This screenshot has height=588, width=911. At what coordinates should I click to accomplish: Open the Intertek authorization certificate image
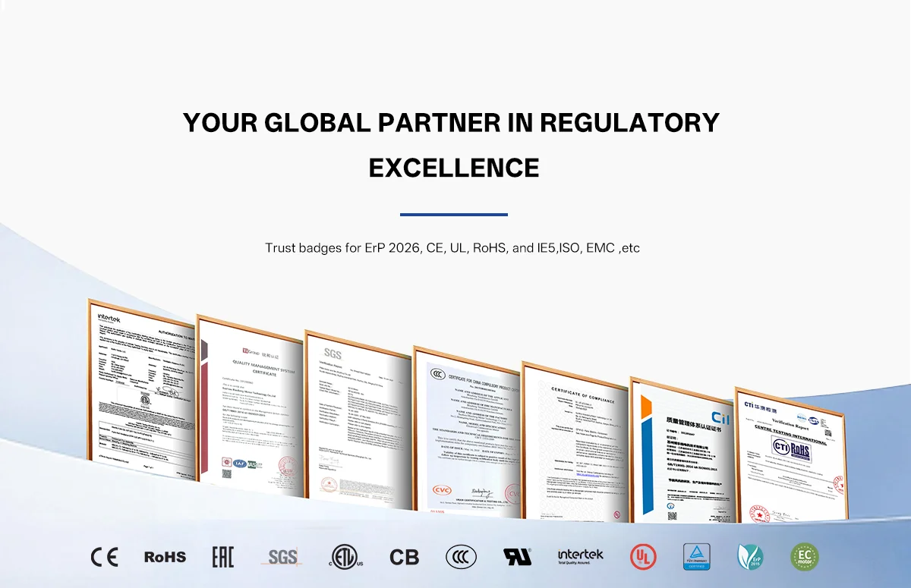click(142, 389)
